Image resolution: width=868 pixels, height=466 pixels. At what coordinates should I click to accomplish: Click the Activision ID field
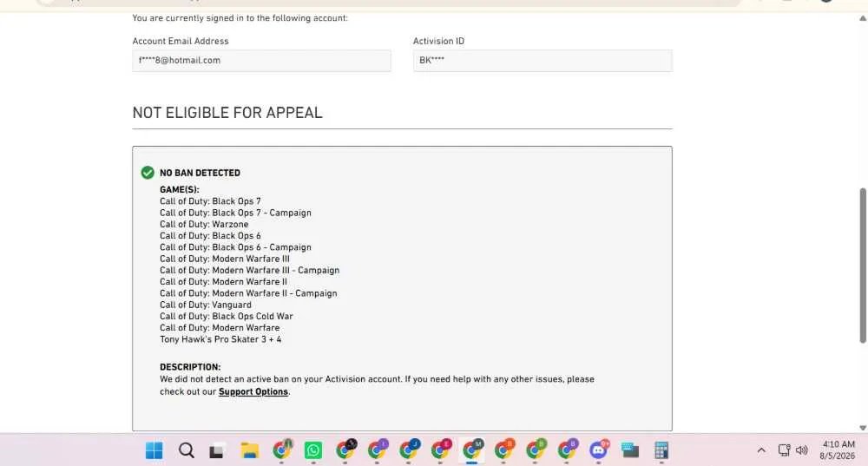point(542,61)
